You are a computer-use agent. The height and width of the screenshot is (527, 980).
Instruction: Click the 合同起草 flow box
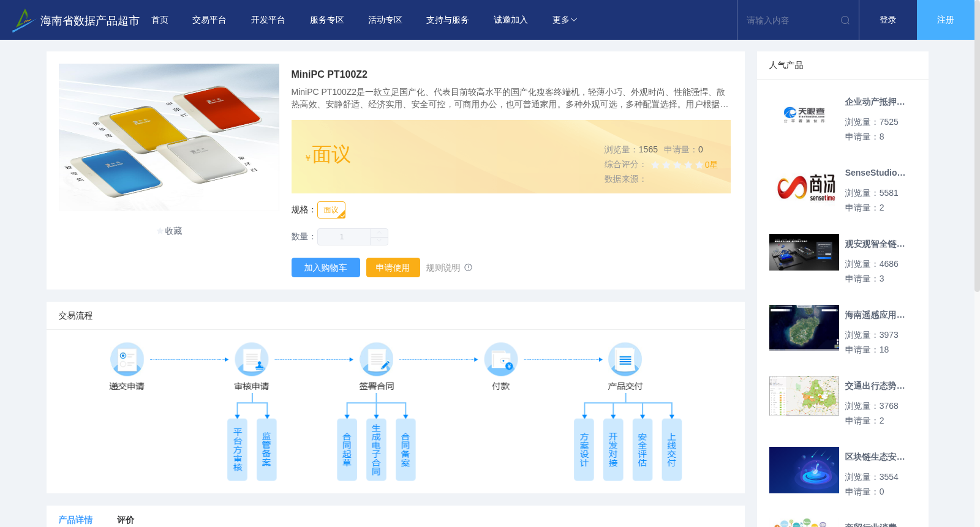pos(347,450)
